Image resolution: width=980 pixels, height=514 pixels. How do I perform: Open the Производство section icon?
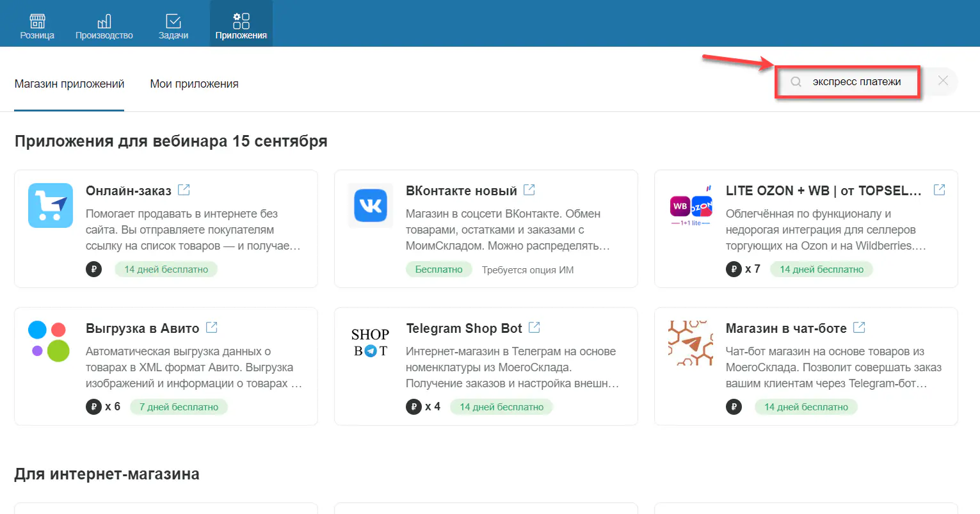click(x=104, y=21)
